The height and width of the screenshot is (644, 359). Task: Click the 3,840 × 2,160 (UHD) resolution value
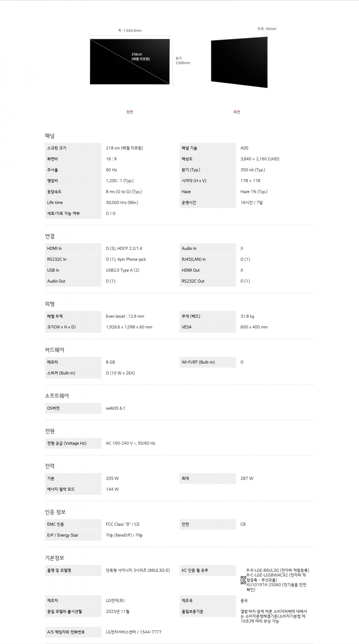point(260,159)
